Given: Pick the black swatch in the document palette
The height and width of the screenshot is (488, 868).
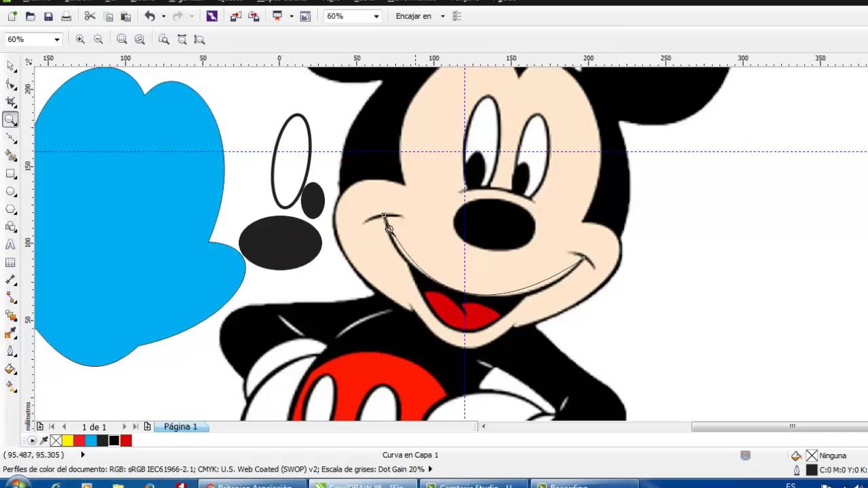Looking at the screenshot, I should (114, 441).
